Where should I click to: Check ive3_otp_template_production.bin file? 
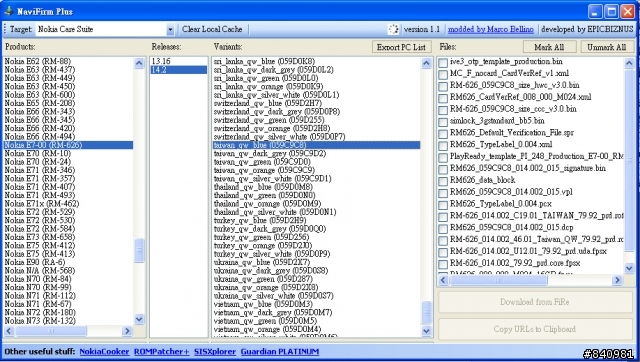click(x=443, y=63)
